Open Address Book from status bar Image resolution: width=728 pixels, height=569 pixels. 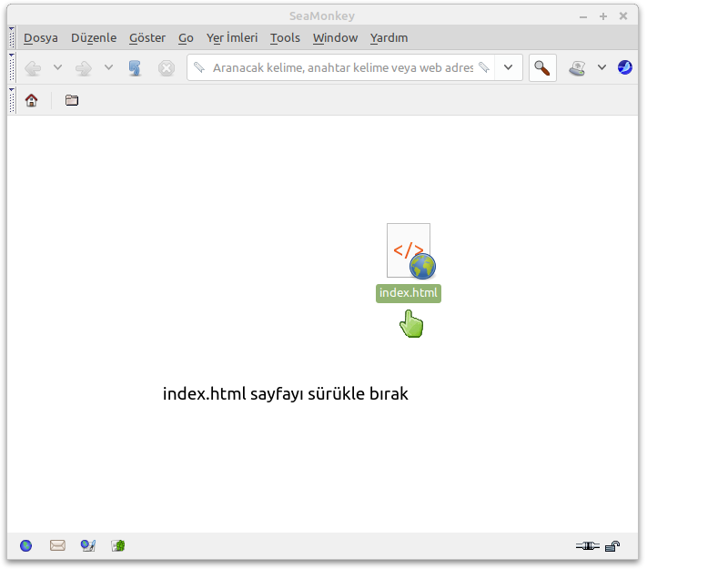(x=118, y=545)
